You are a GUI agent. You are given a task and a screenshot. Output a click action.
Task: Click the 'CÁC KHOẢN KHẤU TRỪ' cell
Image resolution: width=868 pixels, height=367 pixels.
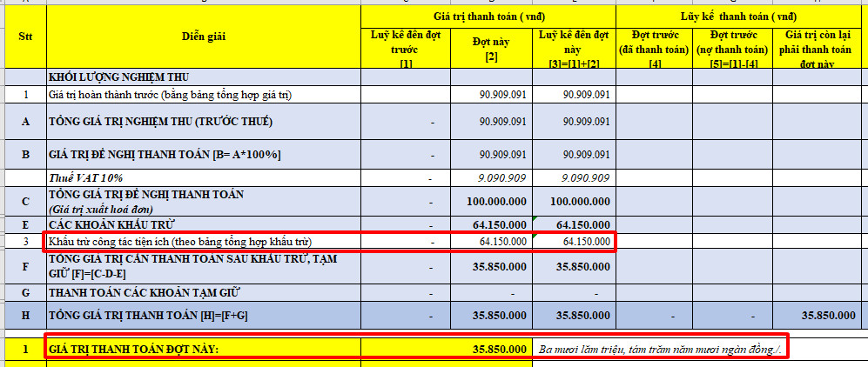pyautogui.click(x=204, y=224)
